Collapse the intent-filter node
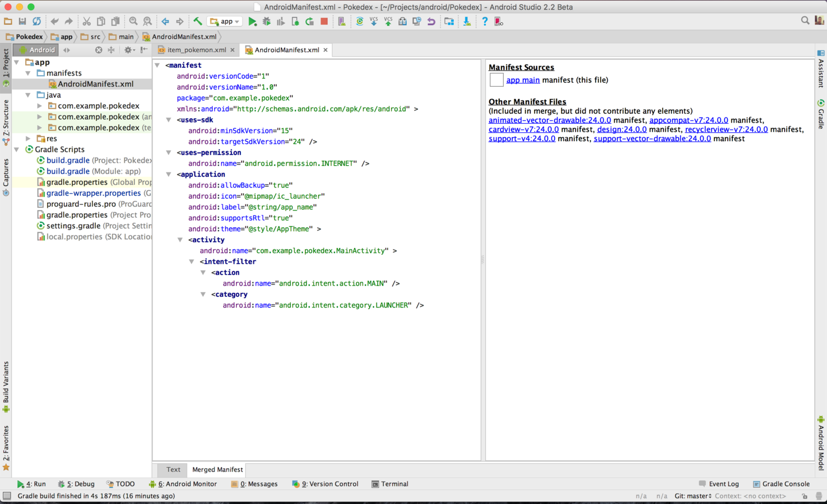 192,262
